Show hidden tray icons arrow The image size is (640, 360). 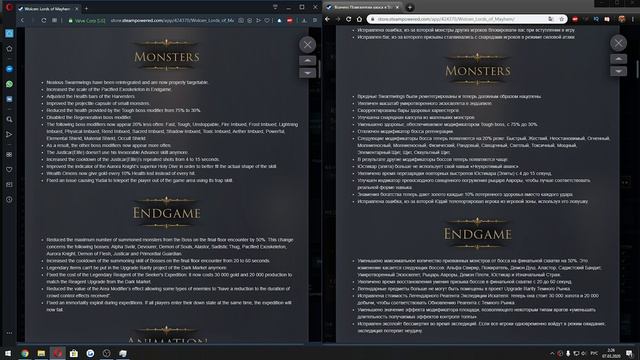click(x=552, y=353)
